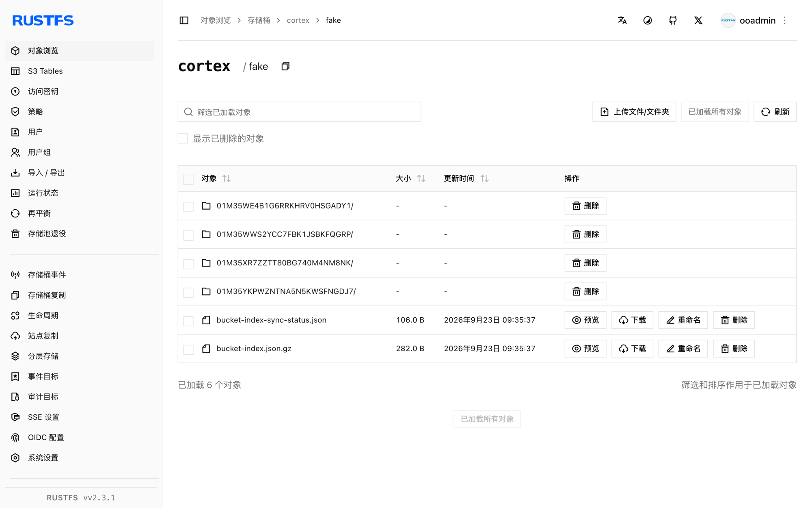
Task: Open ooadmin user menu dots
Action: 785,20
